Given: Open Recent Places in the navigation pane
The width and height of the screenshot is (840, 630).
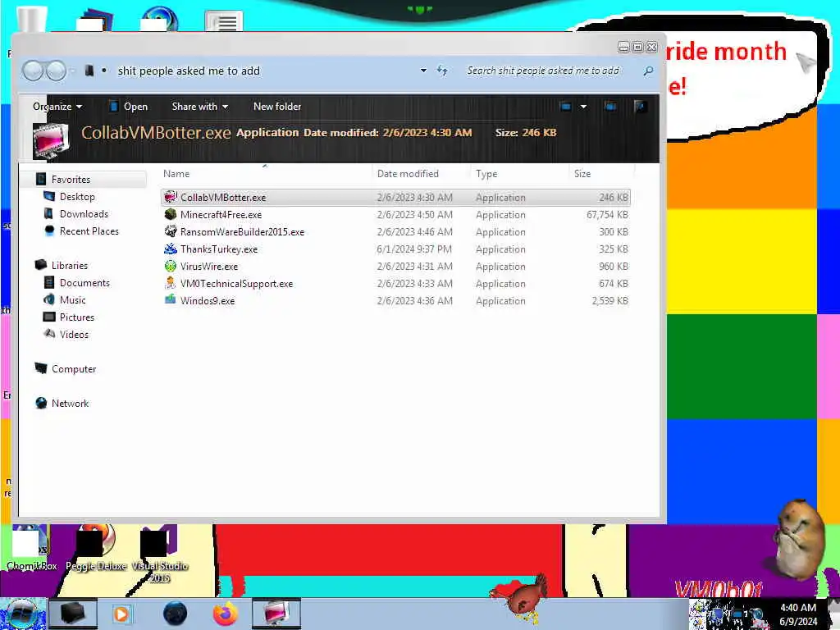Looking at the screenshot, I should 89,231.
